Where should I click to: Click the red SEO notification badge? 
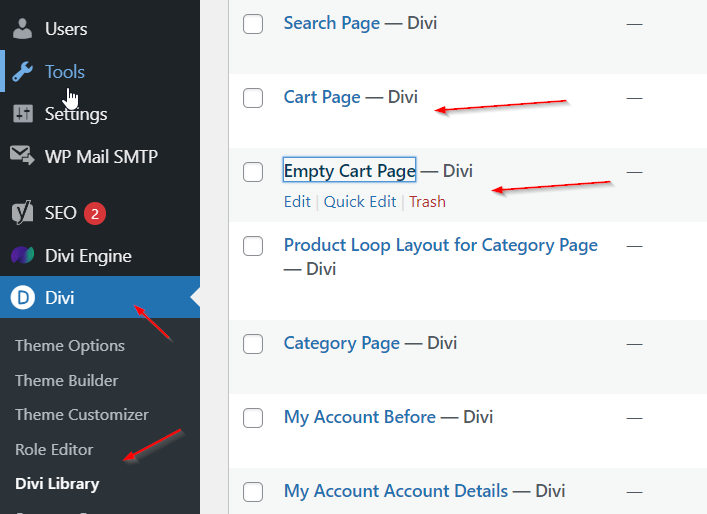(94, 213)
